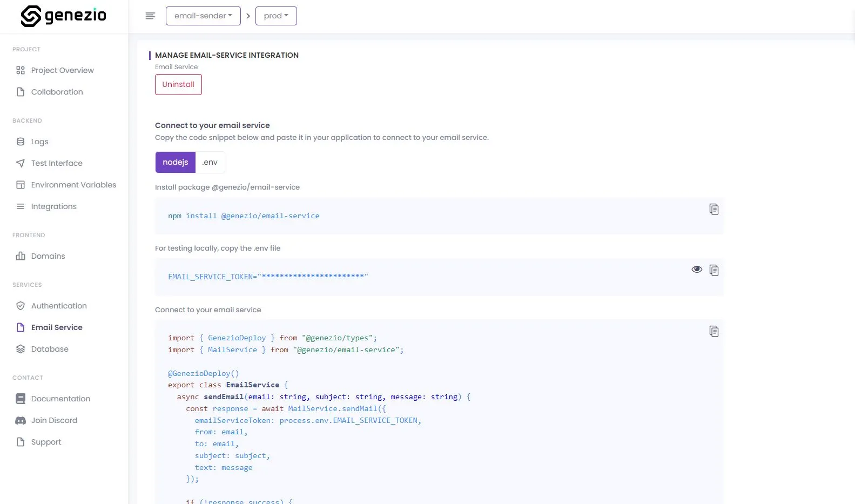The image size is (855, 504).
Task: Toggle the sidebar hamburger menu icon
Action: pyautogui.click(x=150, y=16)
